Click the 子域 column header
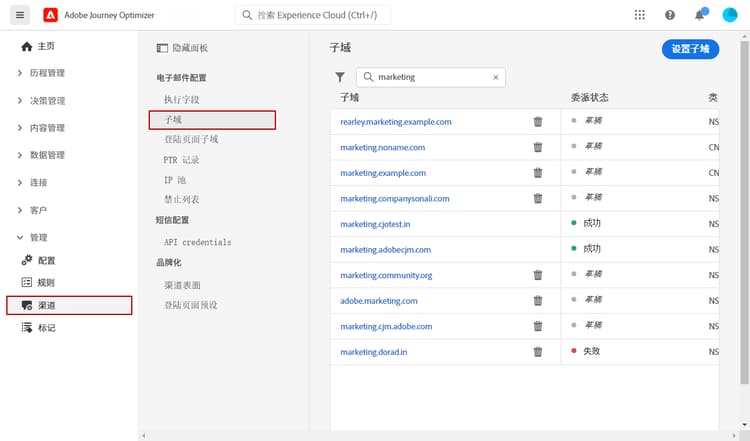750x441 pixels. 349,98
